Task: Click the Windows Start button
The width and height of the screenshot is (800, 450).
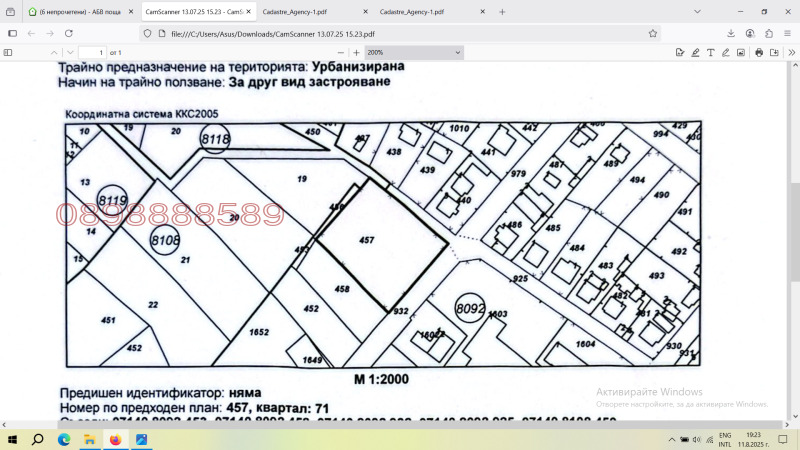Action: (x=12, y=439)
